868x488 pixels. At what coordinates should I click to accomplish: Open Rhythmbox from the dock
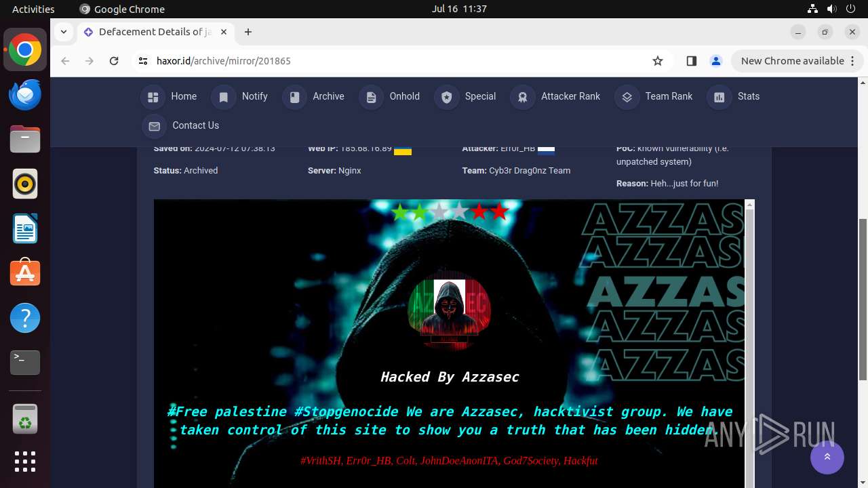click(x=25, y=184)
